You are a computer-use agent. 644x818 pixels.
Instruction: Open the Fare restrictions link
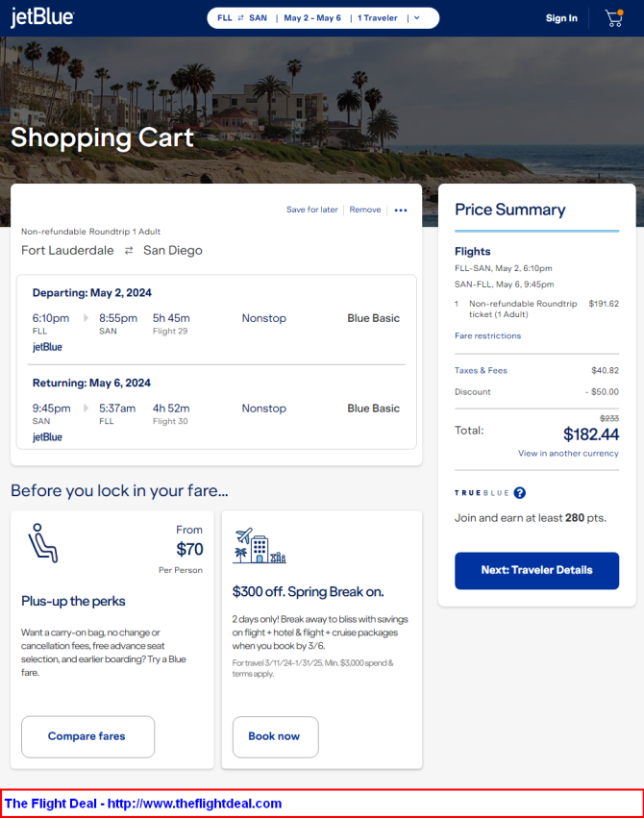tap(487, 336)
